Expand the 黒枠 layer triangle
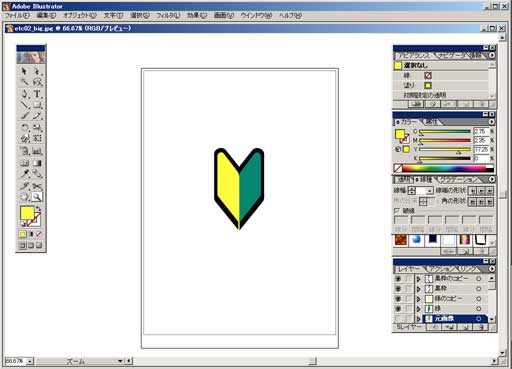The image size is (512, 369). click(419, 289)
